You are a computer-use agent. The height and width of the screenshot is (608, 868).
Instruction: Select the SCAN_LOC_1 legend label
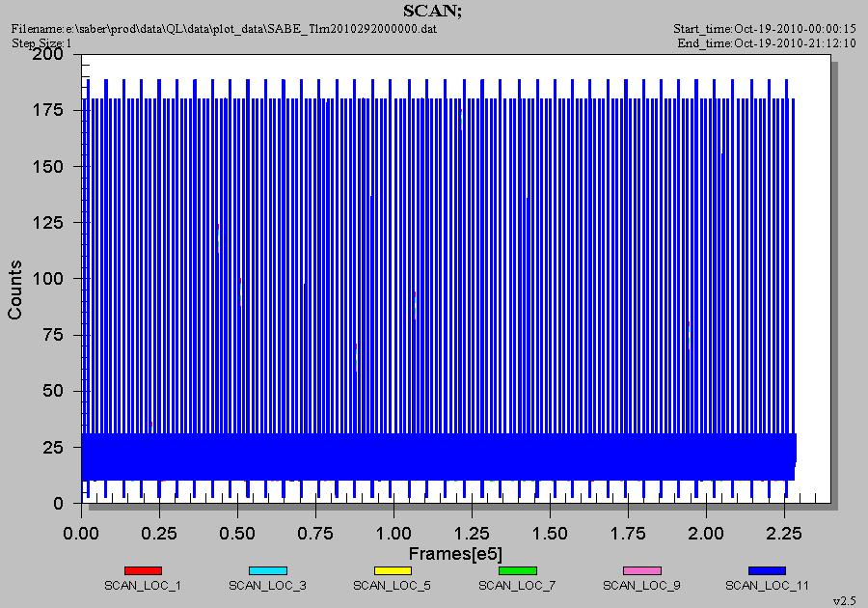coord(143,585)
